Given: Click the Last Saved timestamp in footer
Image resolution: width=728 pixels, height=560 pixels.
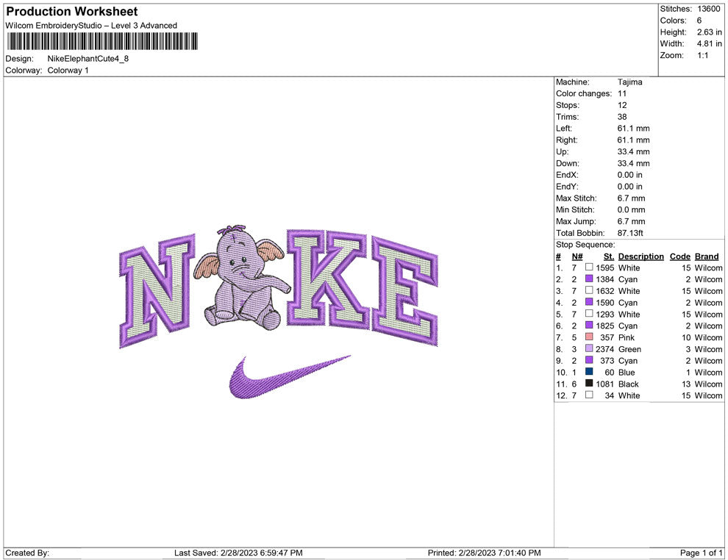Looking at the screenshot, I should pos(238,553).
